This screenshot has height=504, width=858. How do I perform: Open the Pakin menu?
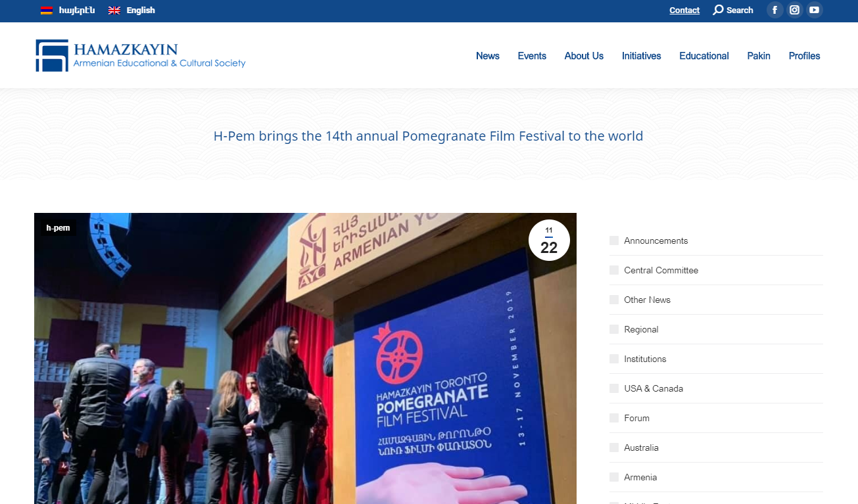coord(759,56)
